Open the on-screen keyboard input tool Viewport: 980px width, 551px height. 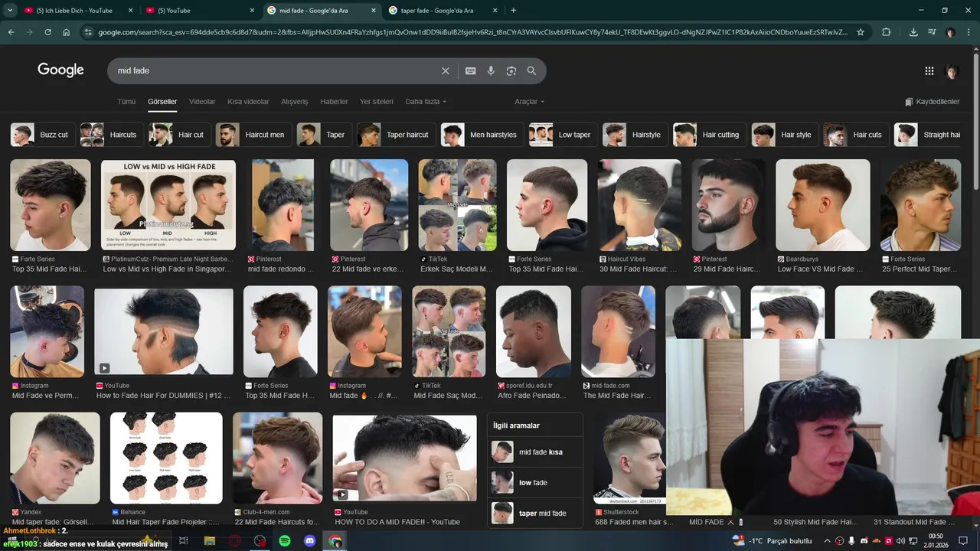[x=471, y=70]
